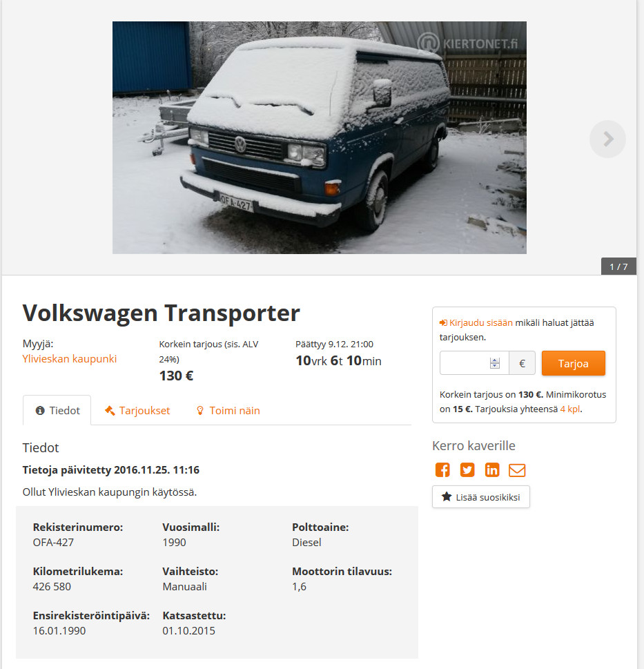Increase bid with stepper up arrow
The image size is (644, 669).
click(495, 360)
